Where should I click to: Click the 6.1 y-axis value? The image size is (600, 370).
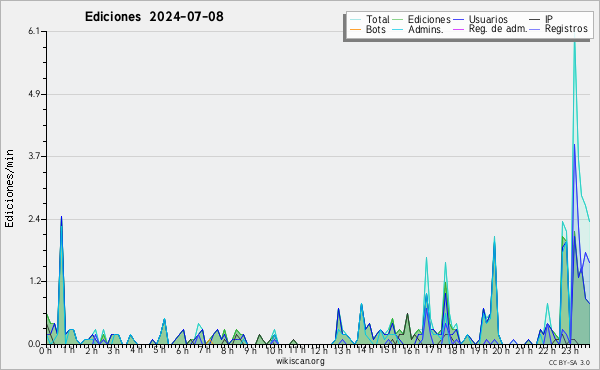coord(34,31)
